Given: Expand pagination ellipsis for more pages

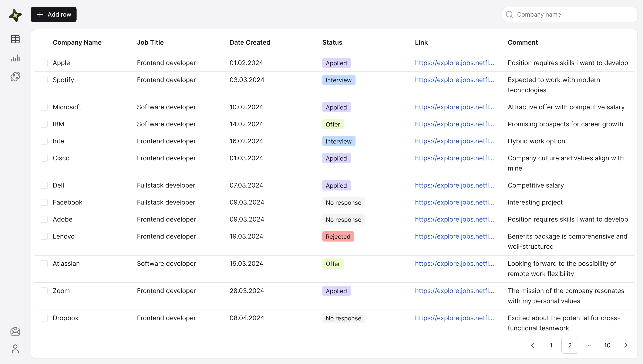Looking at the screenshot, I should [x=589, y=345].
